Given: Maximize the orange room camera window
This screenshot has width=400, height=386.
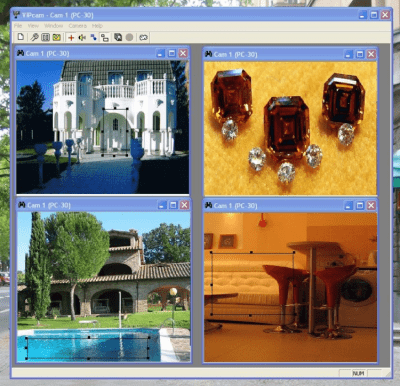Looking at the screenshot, I should [x=360, y=205].
